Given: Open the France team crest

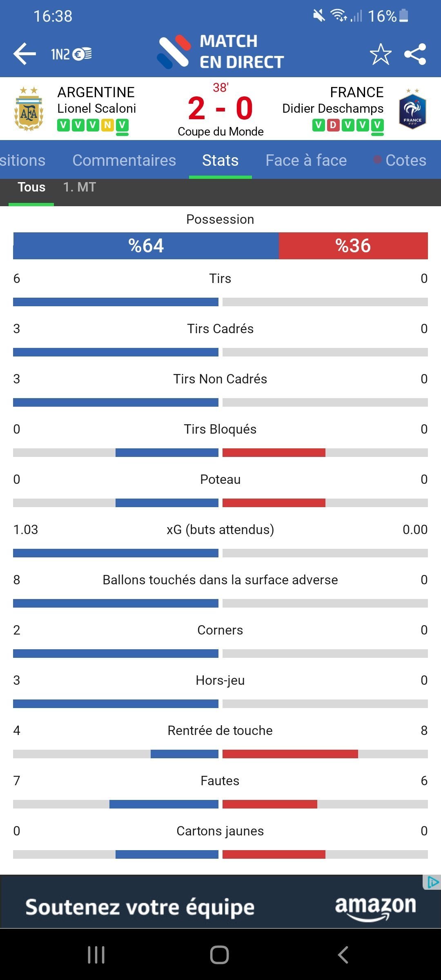Looking at the screenshot, I should click(x=412, y=109).
